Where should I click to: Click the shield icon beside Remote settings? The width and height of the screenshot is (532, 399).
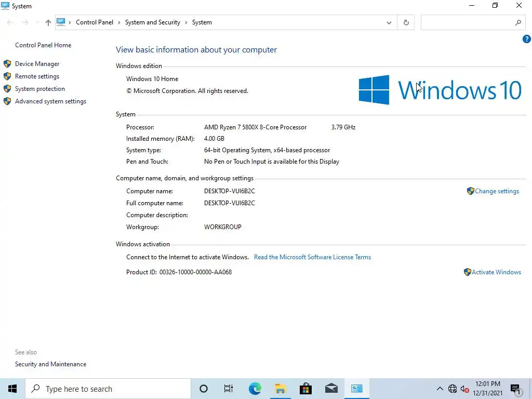pyautogui.click(x=7, y=76)
